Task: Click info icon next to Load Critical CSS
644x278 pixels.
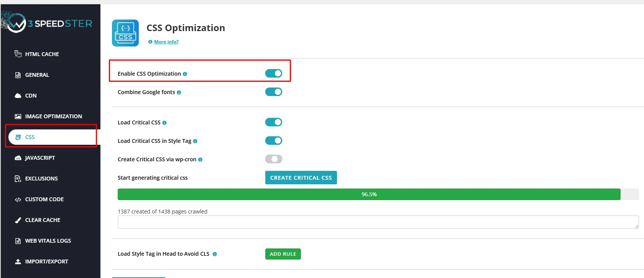Action: coord(164,123)
